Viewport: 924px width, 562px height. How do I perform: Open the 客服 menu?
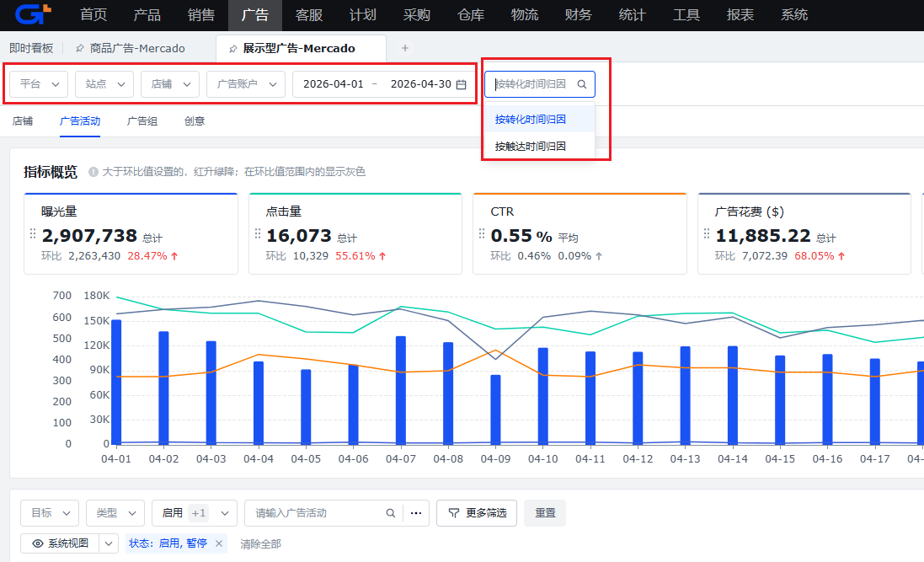[309, 14]
